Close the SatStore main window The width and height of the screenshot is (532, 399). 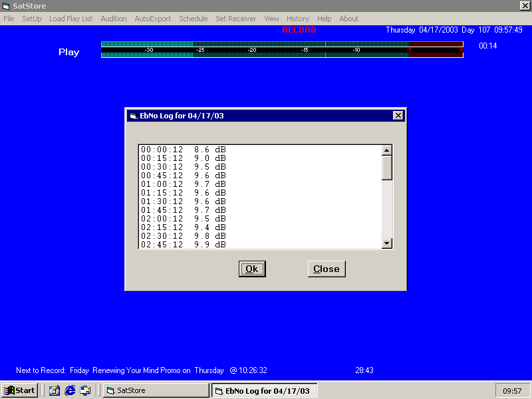525,6
